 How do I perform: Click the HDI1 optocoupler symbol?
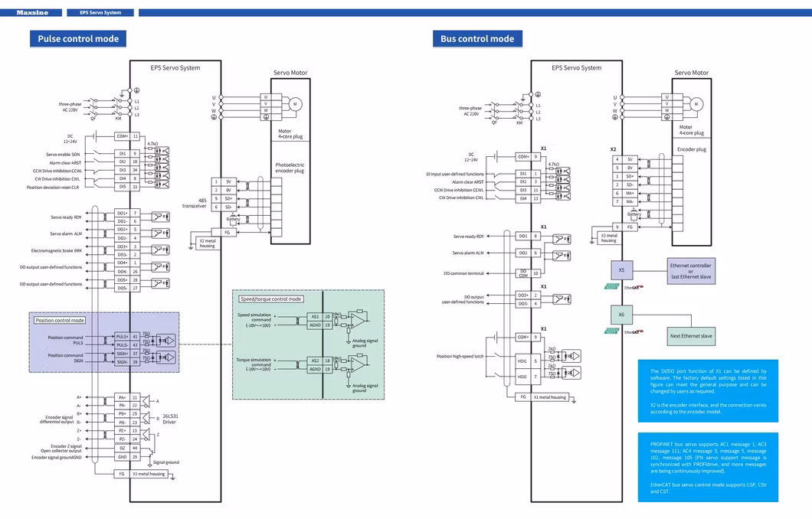coord(570,356)
